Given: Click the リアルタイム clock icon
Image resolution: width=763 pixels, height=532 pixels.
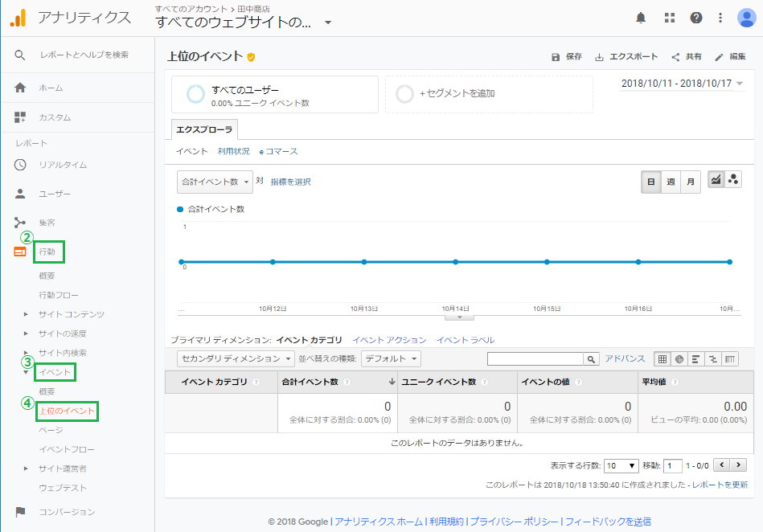Looking at the screenshot, I should (x=20, y=165).
